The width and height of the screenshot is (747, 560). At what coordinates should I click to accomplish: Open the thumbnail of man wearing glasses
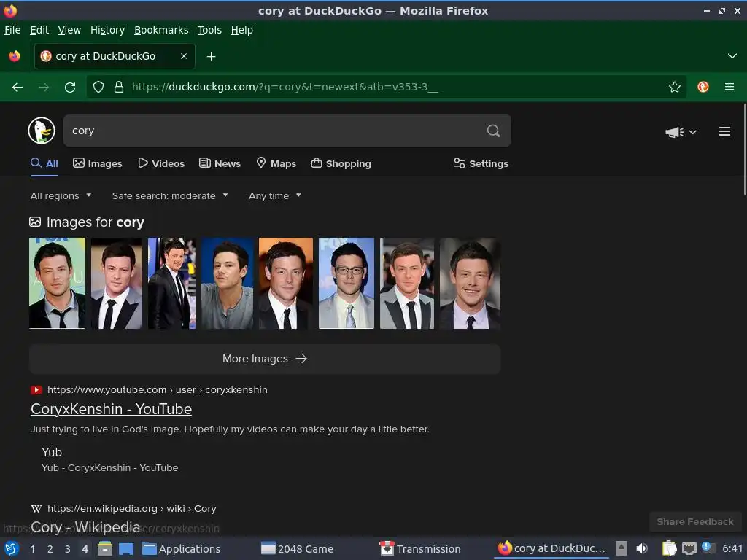click(x=347, y=284)
